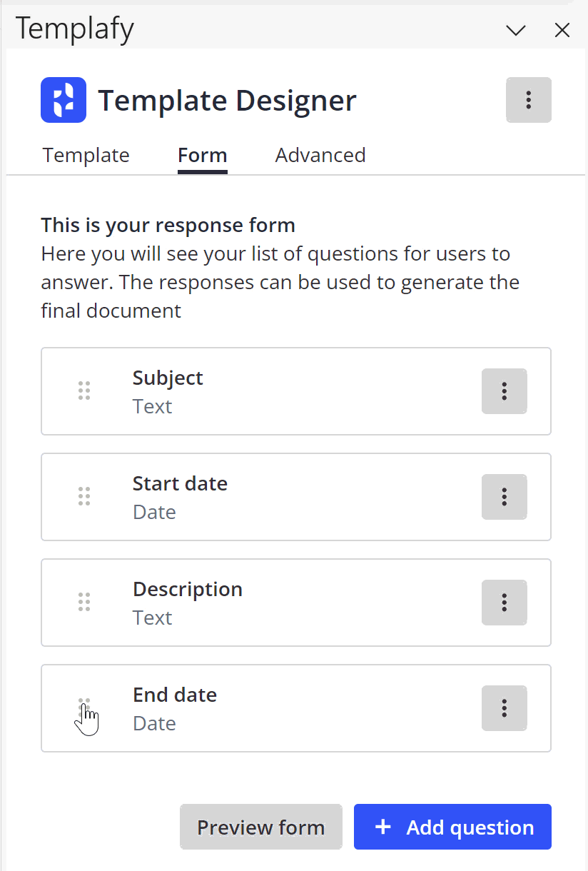The width and height of the screenshot is (588, 871).
Task: Select the Form tab
Action: [x=203, y=155]
